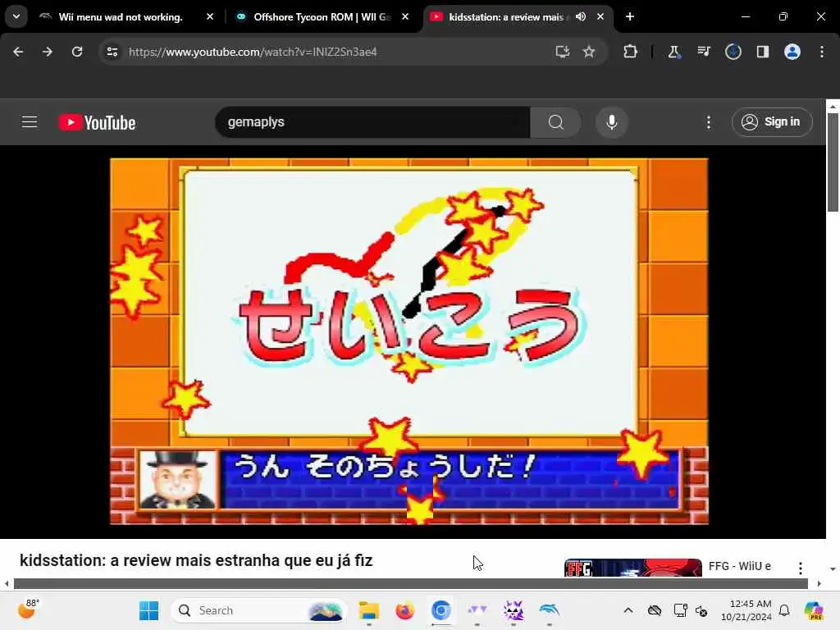Open media controls icon in toolbar

tap(703, 52)
